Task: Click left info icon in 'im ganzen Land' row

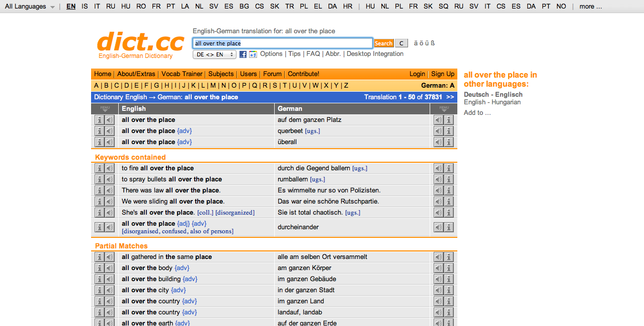Action: 99,301
